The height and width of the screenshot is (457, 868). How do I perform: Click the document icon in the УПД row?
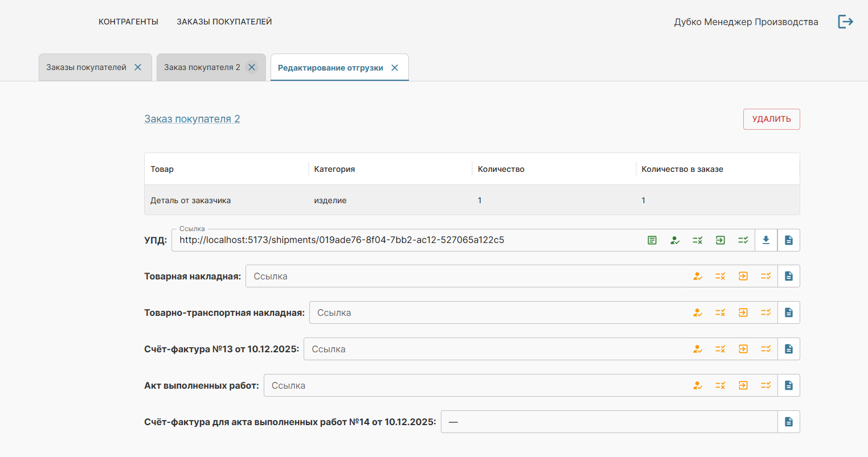(789, 240)
